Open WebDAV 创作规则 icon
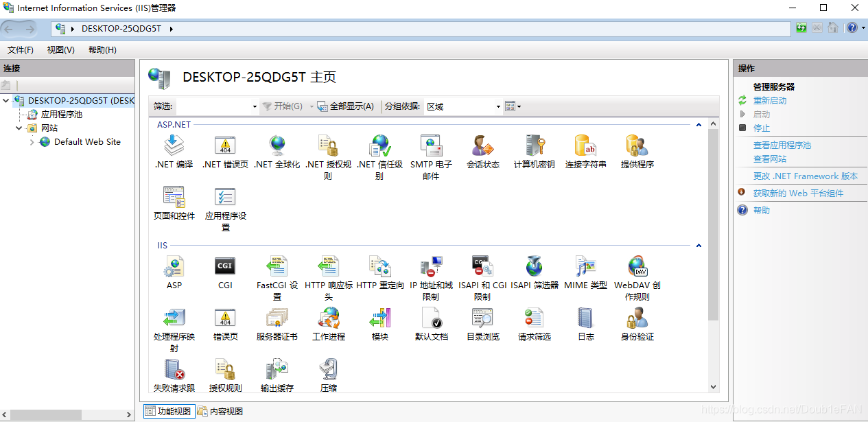Screen dimensions: 868x422 click(637, 266)
